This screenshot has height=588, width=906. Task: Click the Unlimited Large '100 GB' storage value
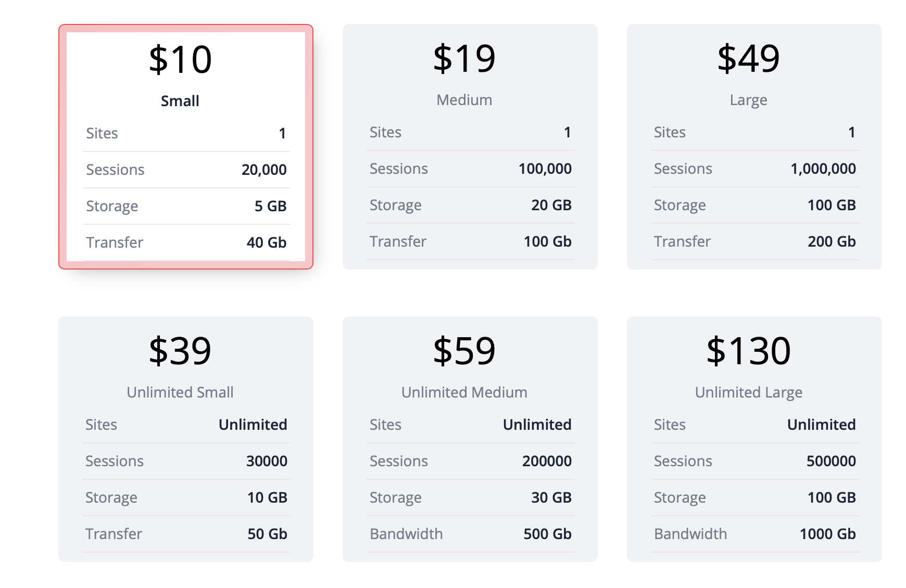point(832,497)
